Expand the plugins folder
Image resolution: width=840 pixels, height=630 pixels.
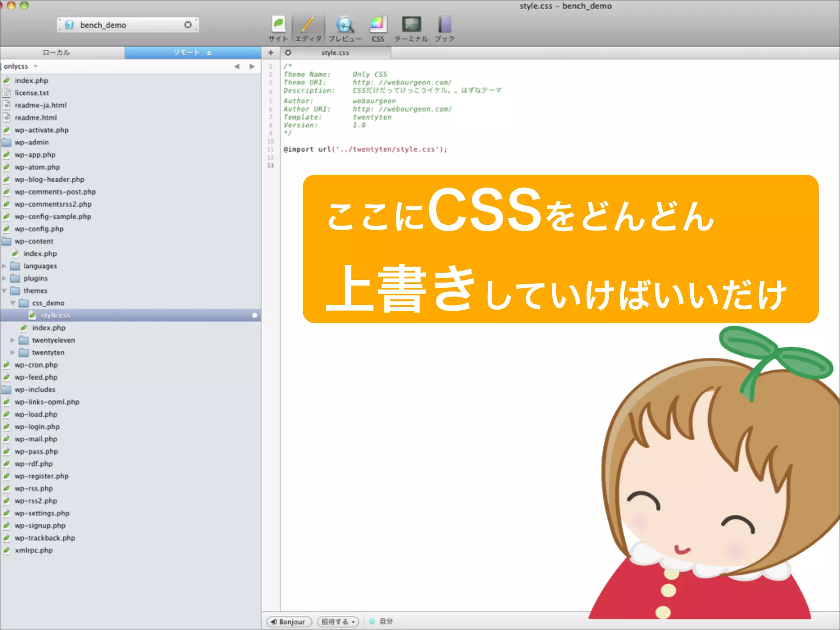pos(4,278)
